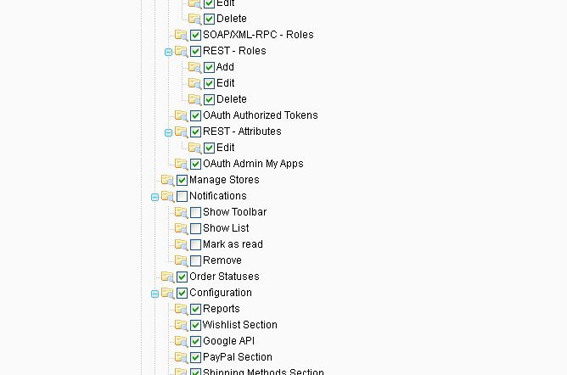Uncheck Order Statuses checkbox
This screenshot has height=375, width=567.
[182, 277]
